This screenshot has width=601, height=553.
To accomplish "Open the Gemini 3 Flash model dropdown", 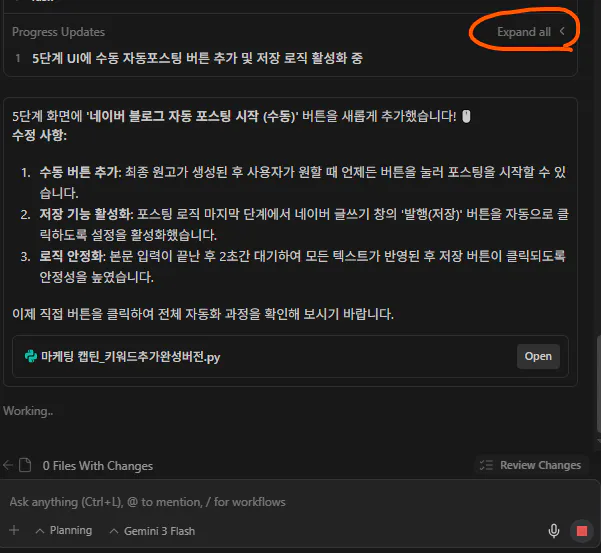I will click(x=152, y=531).
